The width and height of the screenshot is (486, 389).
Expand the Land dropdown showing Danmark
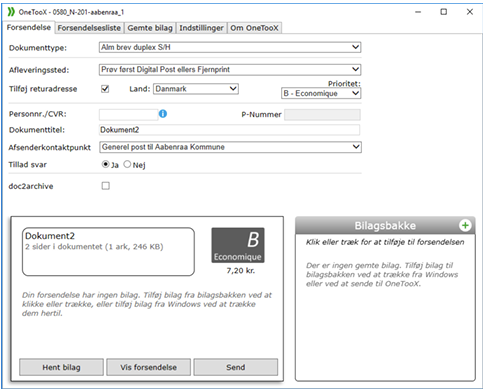coord(196,89)
